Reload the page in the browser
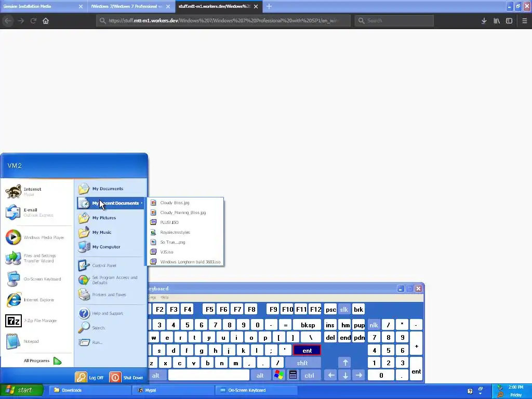This screenshot has height=399, width=532. [33, 21]
